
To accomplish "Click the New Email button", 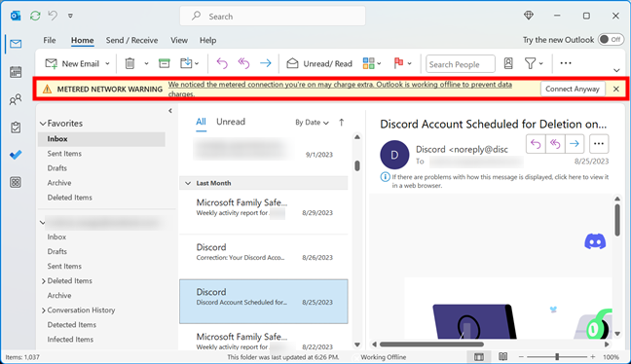I will [72, 63].
